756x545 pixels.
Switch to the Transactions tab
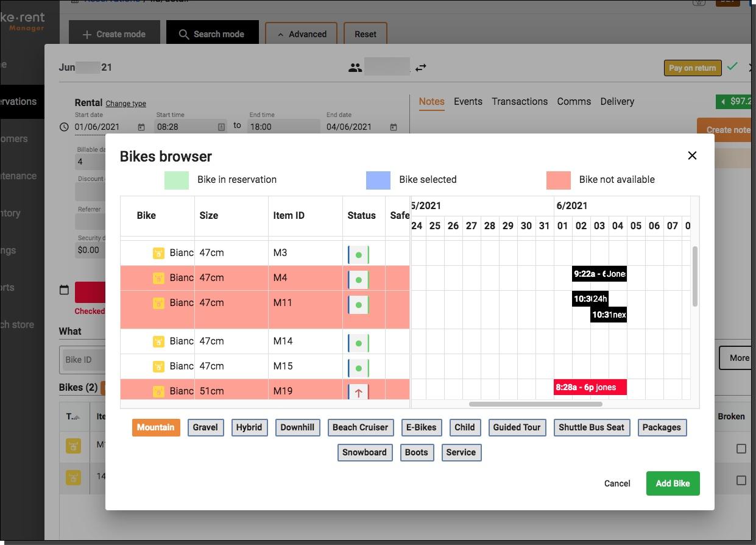coord(520,101)
